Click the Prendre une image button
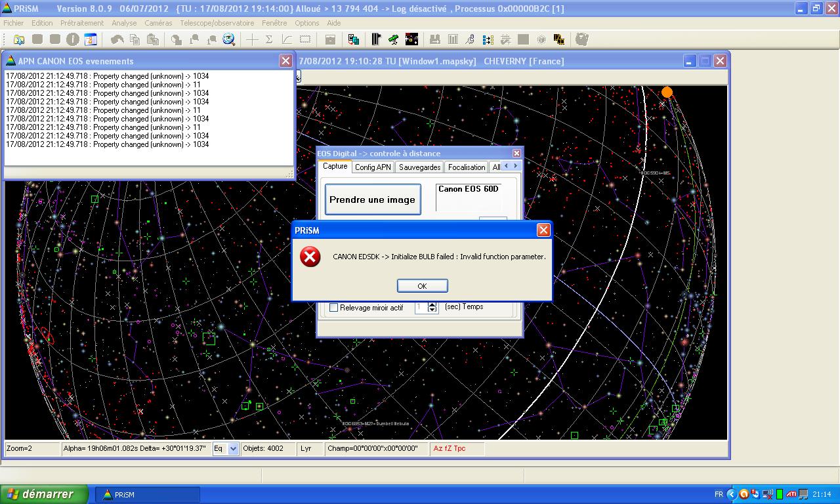This screenshot has width=840, height=504. (x=372, y=199)
